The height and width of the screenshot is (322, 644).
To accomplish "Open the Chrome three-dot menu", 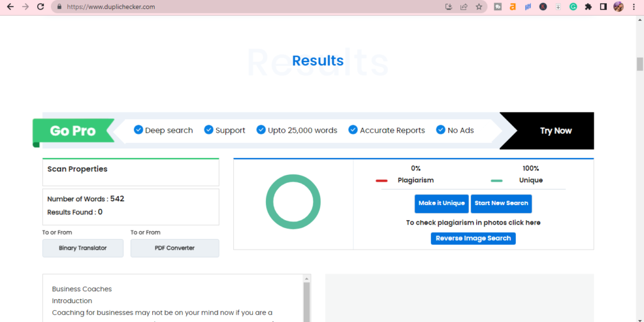I will pyautogui.click(x=634, y=7).
